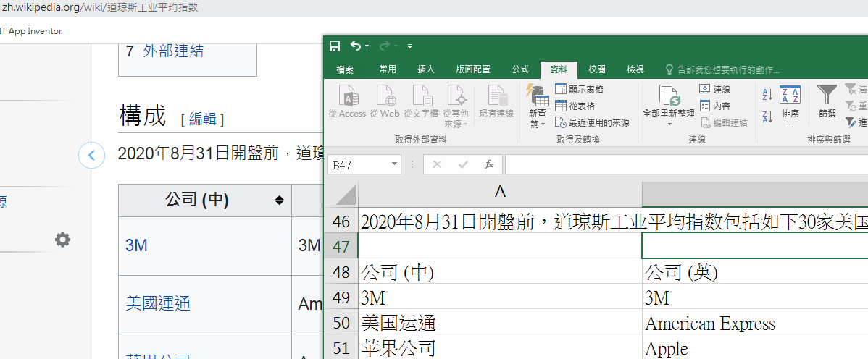The height and width of the screenshot is (359, 868).
Task: Open the Name Box dropdown arrow
Action: tap(394, 164)
